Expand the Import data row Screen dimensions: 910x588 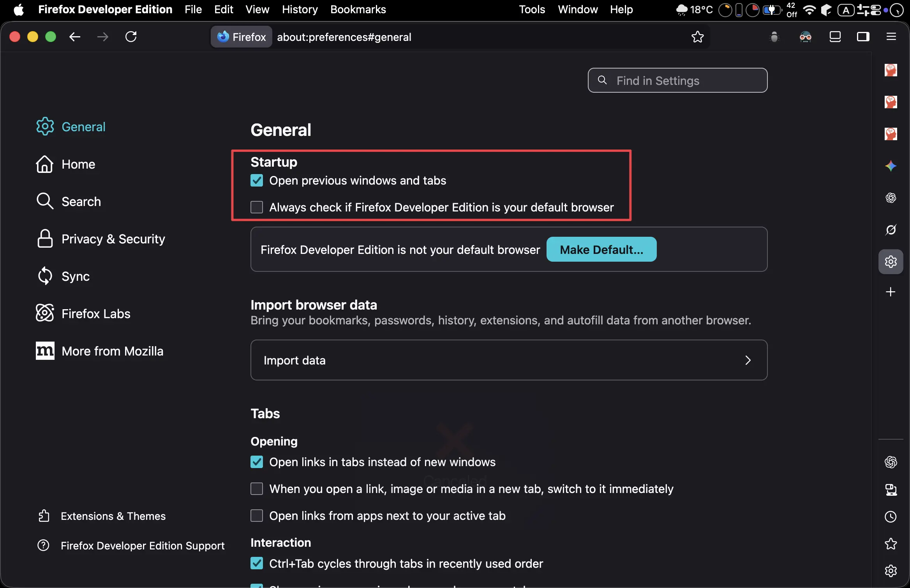pyautogui.click(x=509, y=360)
